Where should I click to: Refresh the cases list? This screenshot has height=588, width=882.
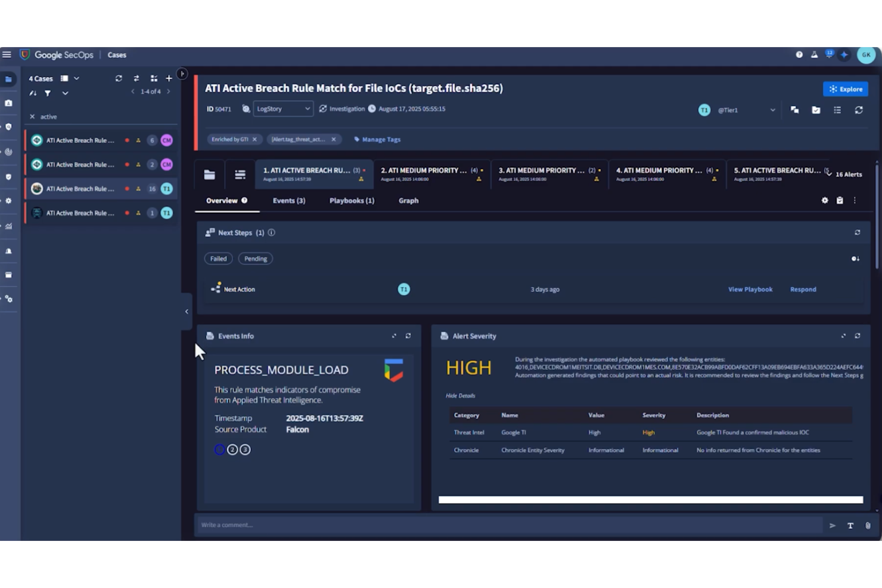[119, 78]
